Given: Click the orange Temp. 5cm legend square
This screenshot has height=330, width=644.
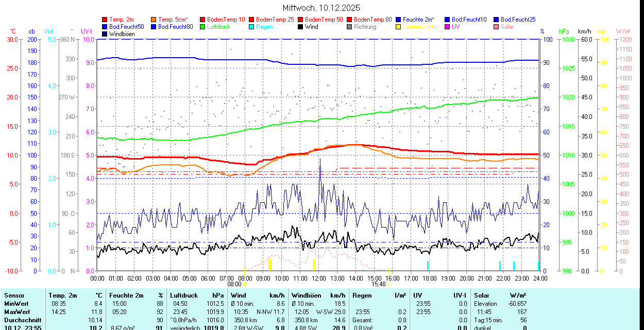Looking at the screenshot, I should coord(154,20).
